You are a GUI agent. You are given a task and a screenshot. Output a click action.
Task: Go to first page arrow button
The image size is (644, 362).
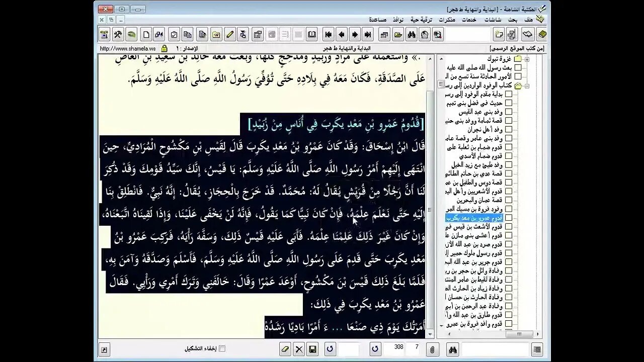point(328,35)
